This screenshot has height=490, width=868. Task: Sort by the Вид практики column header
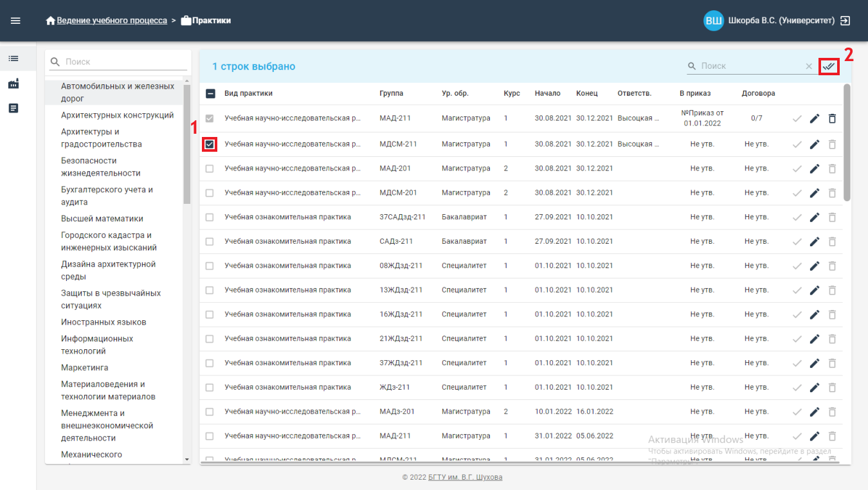(248, 93)
